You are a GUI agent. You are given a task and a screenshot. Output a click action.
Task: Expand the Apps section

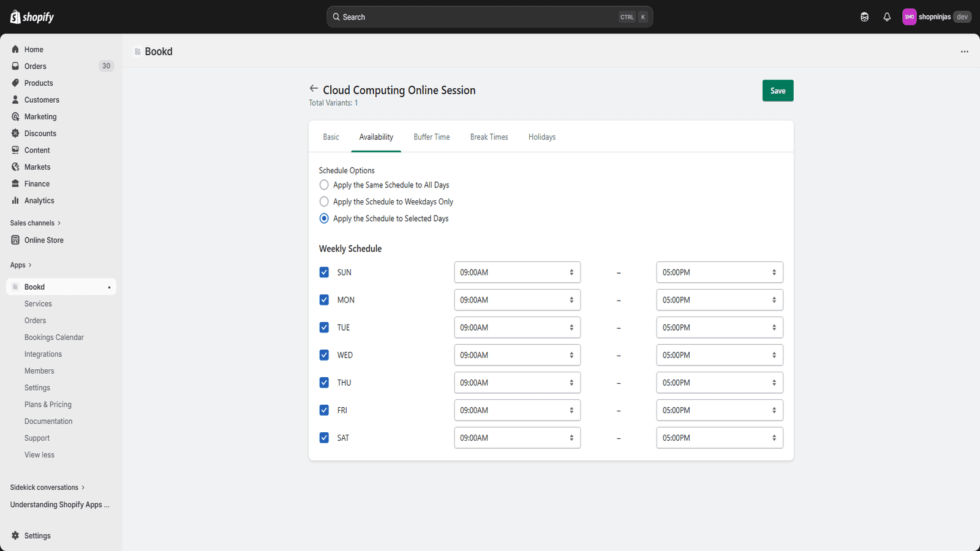[x=21, y=265]
